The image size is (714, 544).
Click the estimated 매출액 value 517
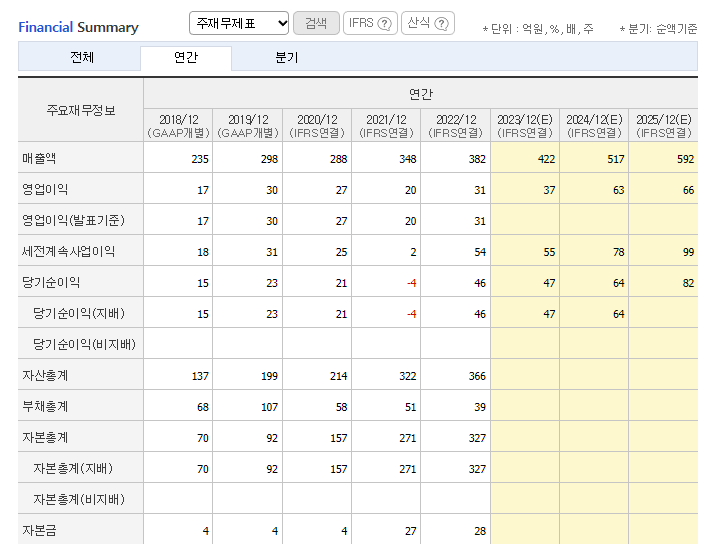pyautogui.click(x=616, y=159)
